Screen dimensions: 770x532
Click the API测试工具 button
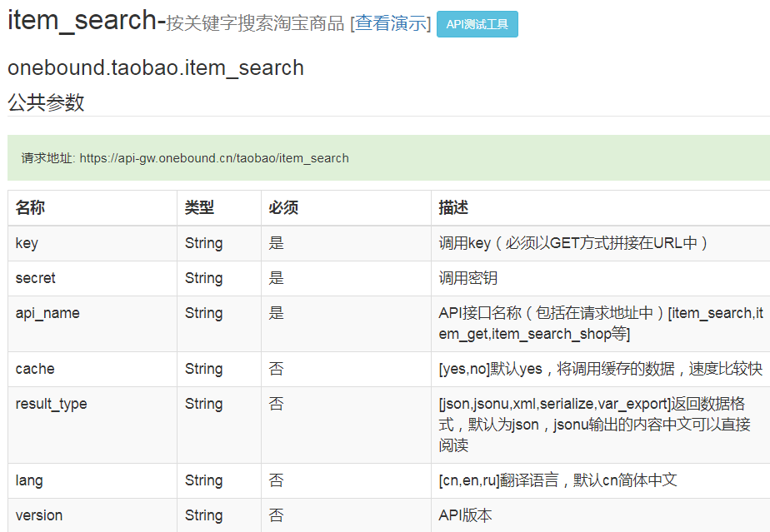pos(477,24)
